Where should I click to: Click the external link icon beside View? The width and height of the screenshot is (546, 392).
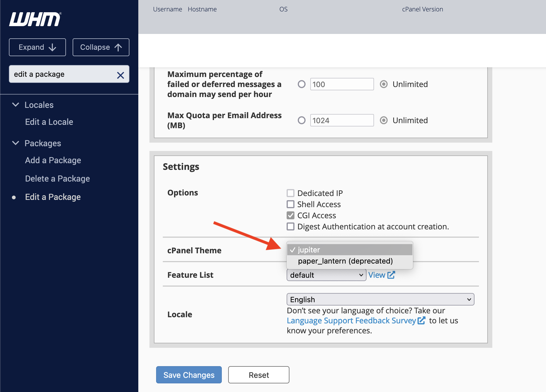tap(391, 275)
